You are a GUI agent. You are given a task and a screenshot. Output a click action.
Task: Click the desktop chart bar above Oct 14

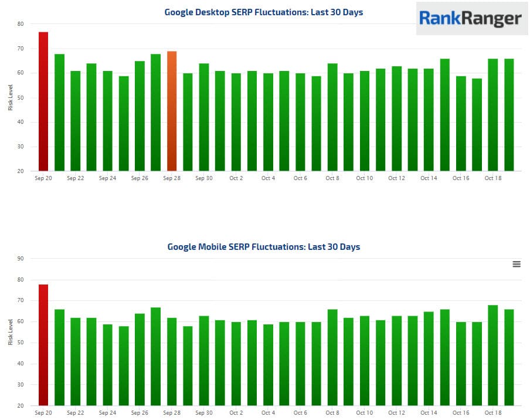click(x=429, y=120)
